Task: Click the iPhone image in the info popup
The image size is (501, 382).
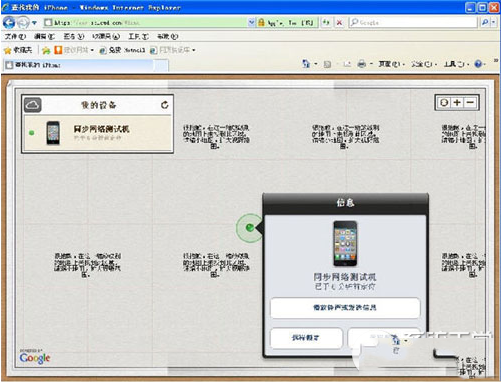Action: [x=345, y=243]
